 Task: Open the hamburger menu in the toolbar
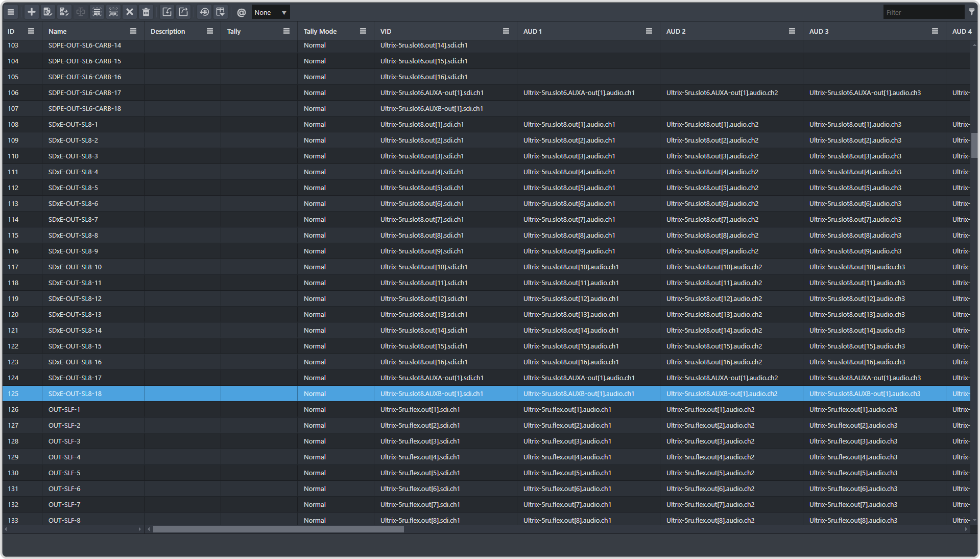coord(11,12)
